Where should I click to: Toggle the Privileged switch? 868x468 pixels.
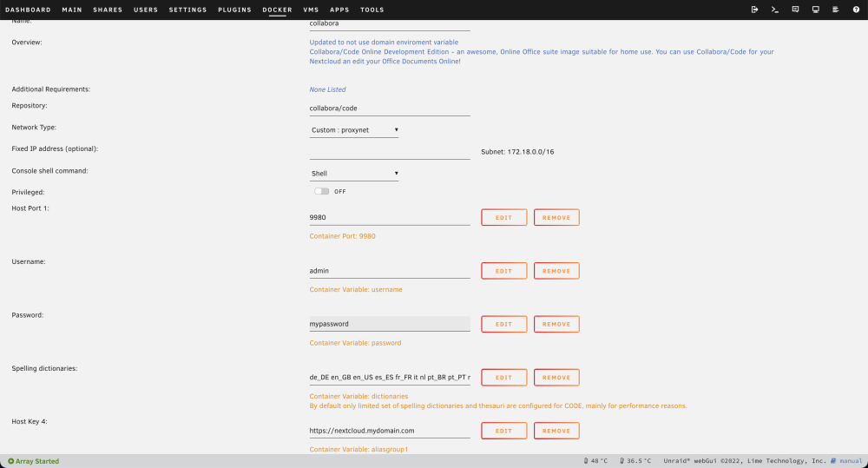click(x=322, y=191)
